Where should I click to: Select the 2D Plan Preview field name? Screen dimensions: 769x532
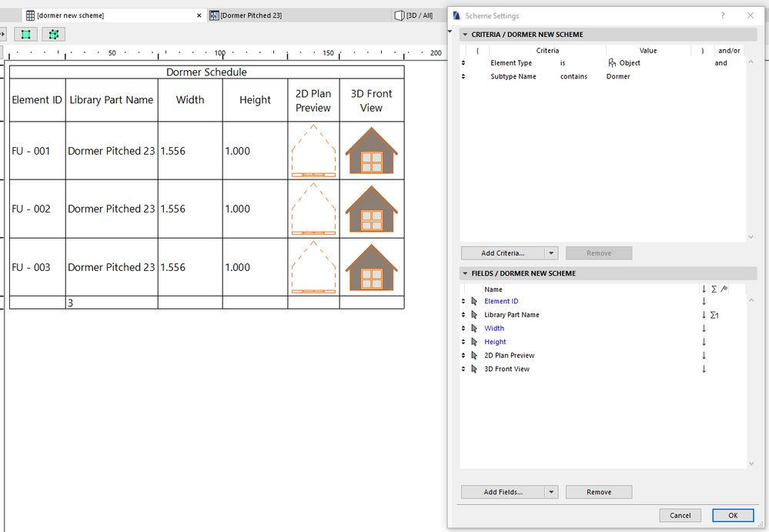point(509,356)
